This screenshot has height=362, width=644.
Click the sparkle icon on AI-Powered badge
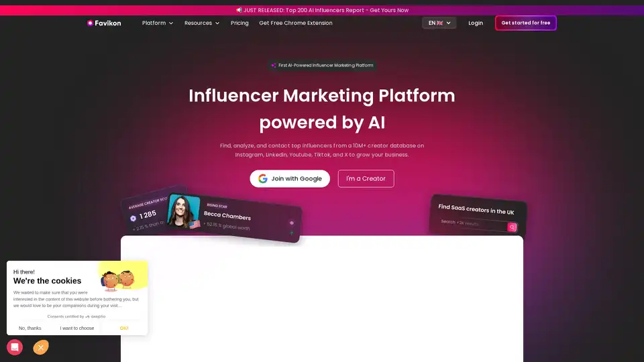[x=274, y=65]
